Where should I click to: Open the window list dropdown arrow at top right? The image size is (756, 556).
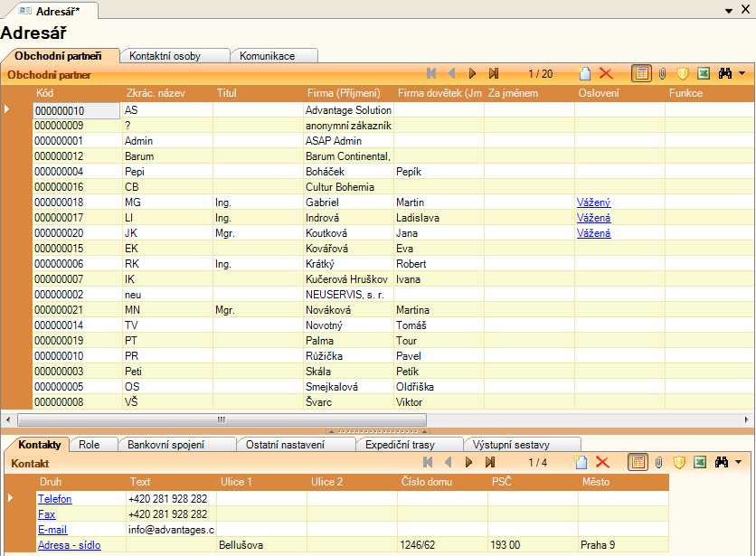(x=729, y=9)
